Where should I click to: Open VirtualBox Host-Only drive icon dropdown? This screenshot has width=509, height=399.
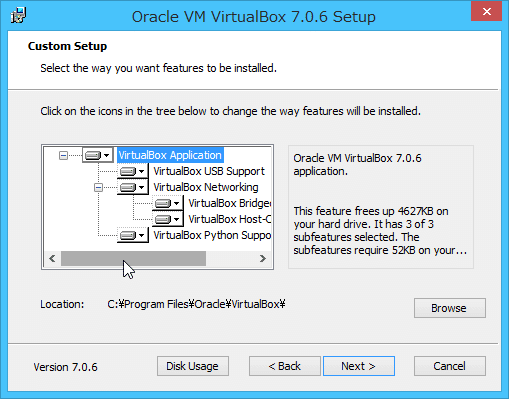(x=167, y=219)
